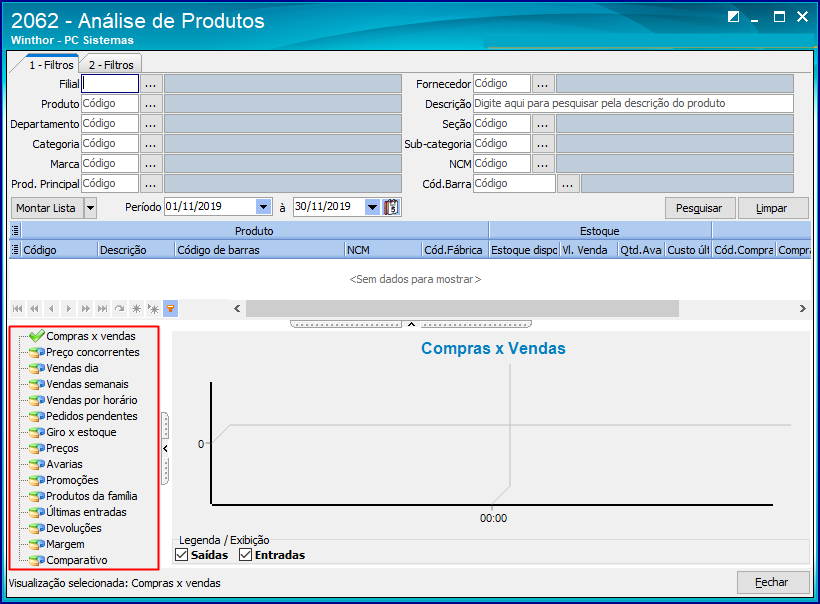Open the grid column chooser icon beside Código

pyautogui.click(x=15, y=250)
